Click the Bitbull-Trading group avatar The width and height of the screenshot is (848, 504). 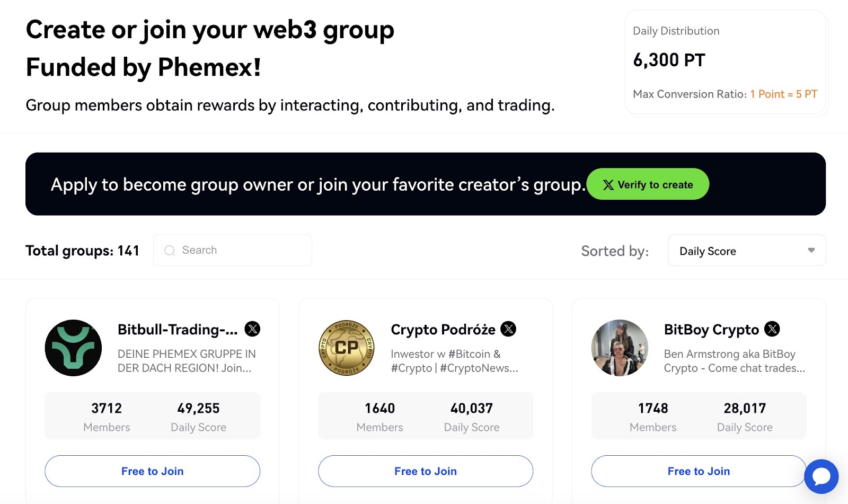[x=73, y=348]
